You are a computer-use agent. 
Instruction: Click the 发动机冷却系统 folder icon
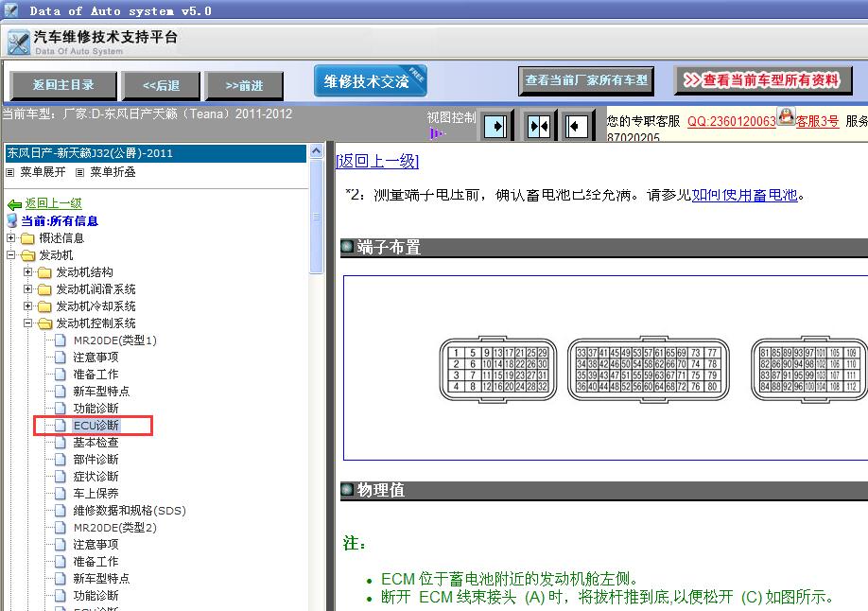click(x=44, y=306)
